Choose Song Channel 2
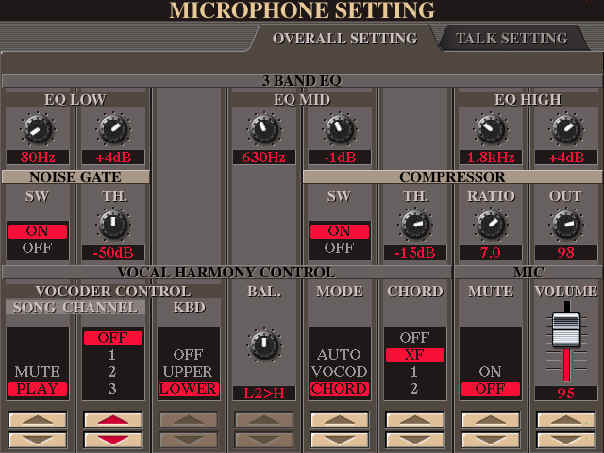The height and width of the screenshot is (453, 604). coord(113,372)
